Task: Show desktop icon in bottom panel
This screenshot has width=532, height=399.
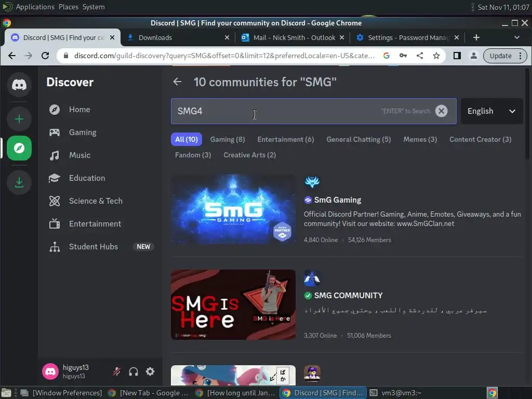Action: pos(6,393)
